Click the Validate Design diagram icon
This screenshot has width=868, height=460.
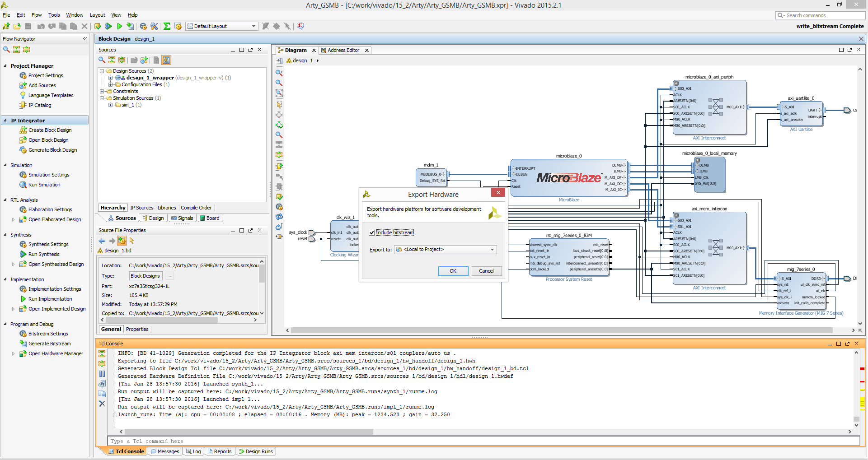(x=279, y=197)
